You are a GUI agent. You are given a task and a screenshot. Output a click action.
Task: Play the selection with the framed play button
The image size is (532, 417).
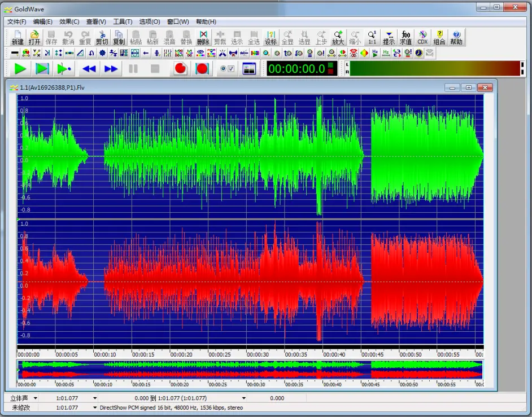click(42, 69)
